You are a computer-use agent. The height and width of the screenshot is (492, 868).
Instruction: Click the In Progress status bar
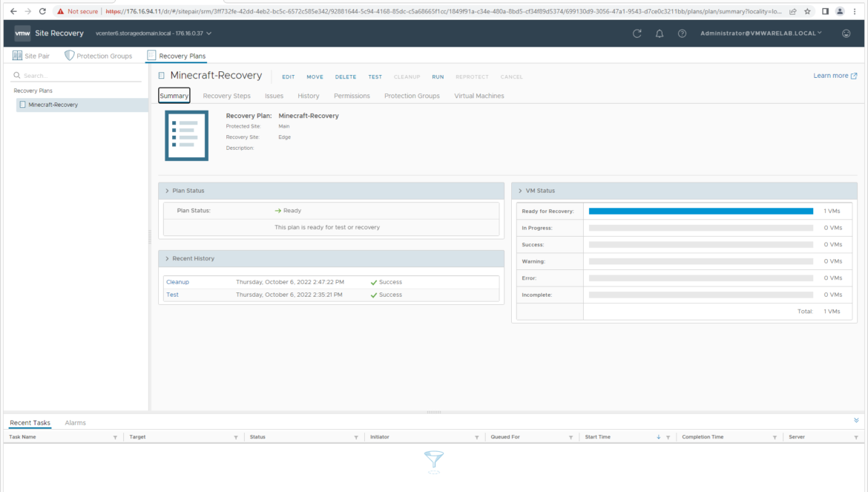pos(701,228)
